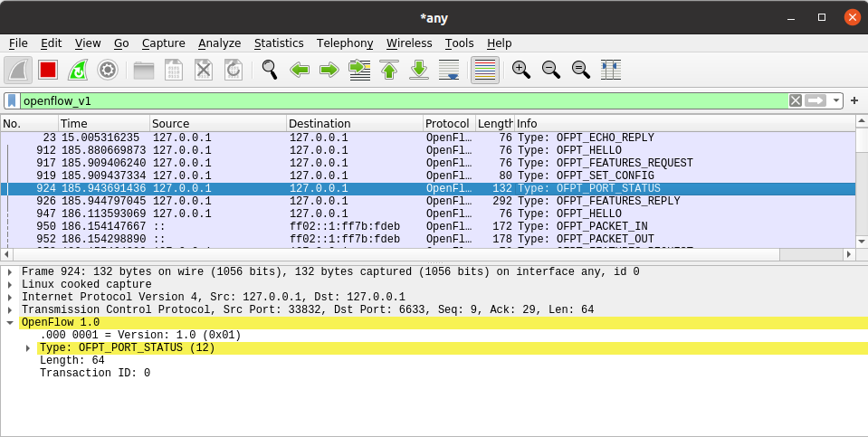
Task: Click the openflow_v1 display filter field
Action: (x=404, y=100)
